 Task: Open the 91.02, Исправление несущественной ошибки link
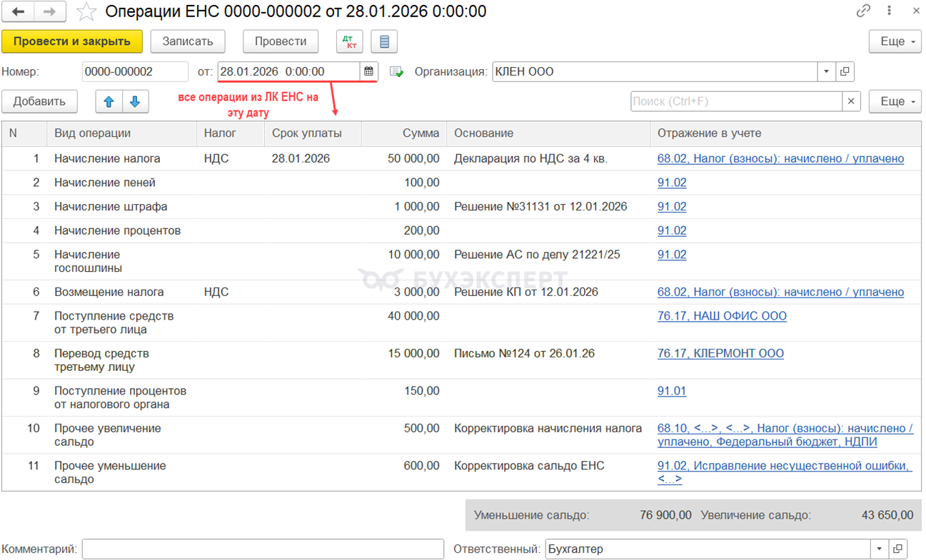tap(785, 472)
